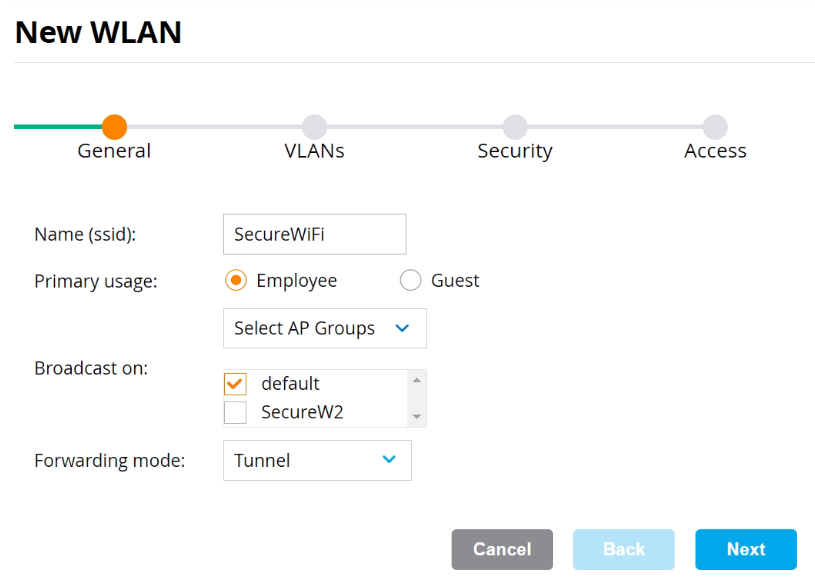The height and width of the screenshot is (588, 815).
Task: Click the General step label
Action: (x=114, y=151)
